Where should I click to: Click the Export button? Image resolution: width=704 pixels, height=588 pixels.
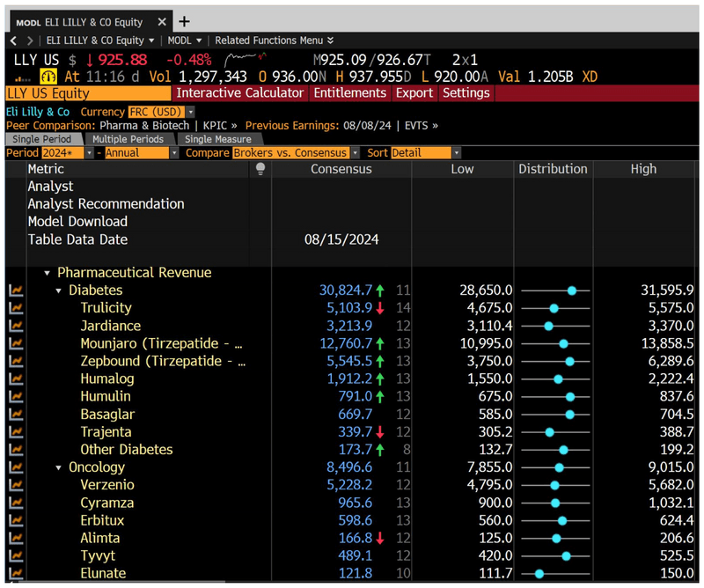tap(414, 92)
